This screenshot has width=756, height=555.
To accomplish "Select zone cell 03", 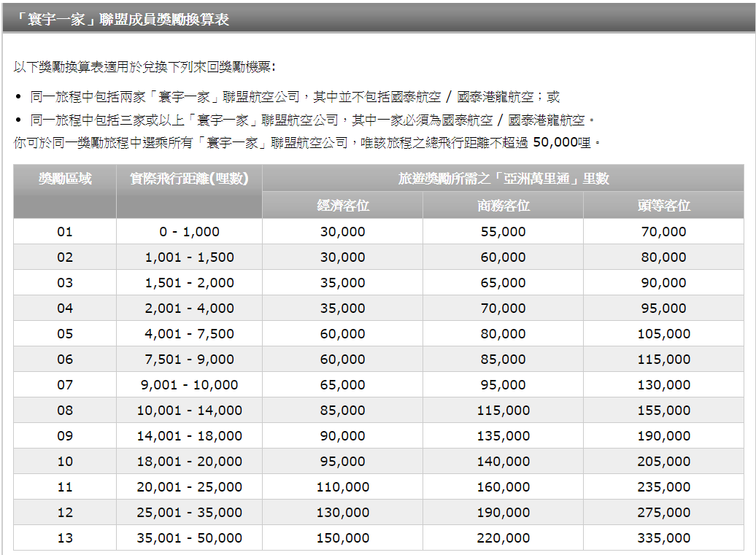I will [x=65, y=283].
